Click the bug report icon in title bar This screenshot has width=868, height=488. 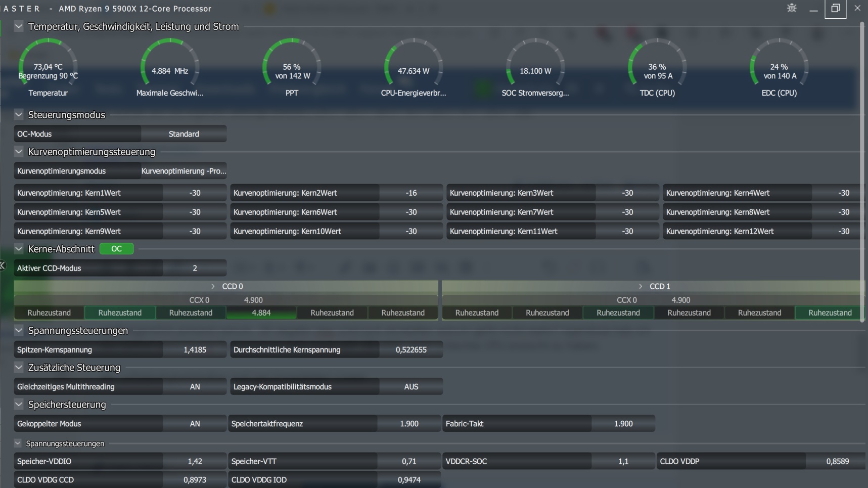(792, 8)
